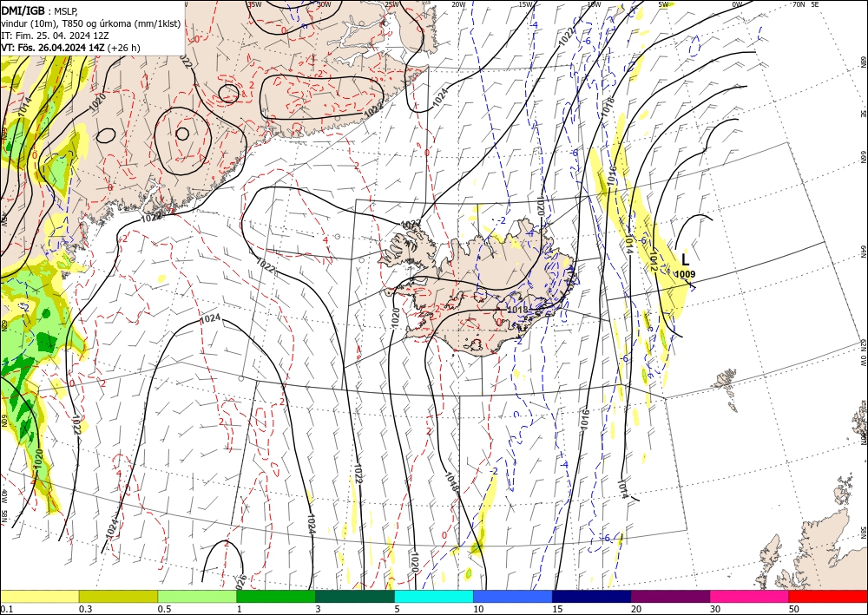Click the blue 10–15 legend color segment

[x=513, y=596]
